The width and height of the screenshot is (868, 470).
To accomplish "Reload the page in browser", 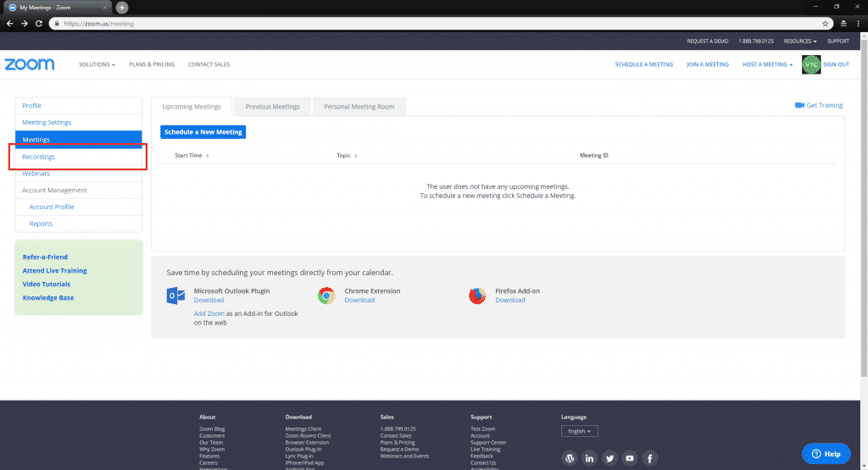I will [x=39, y=24].
